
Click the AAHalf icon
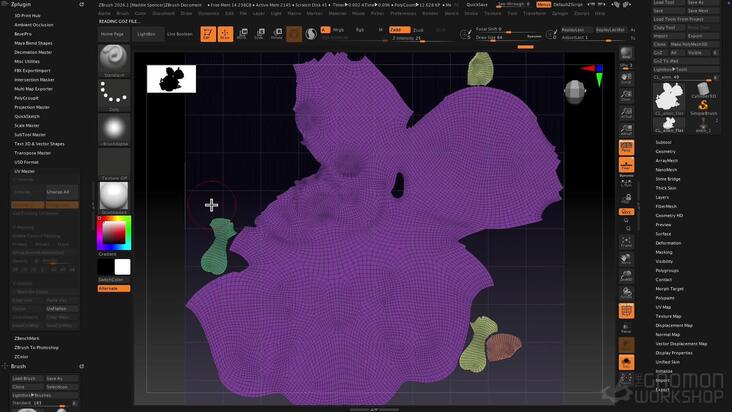pyautogui.click(x=626, y=131)
